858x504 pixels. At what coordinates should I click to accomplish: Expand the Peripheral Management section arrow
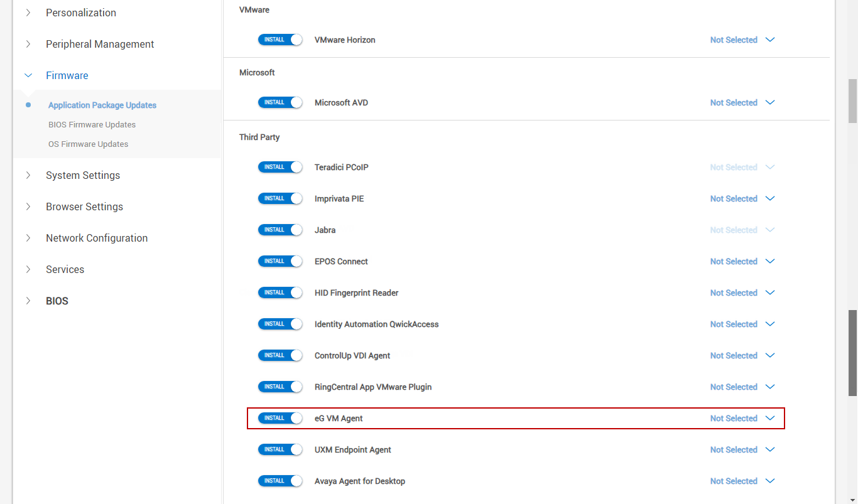[x=28, y=44]
